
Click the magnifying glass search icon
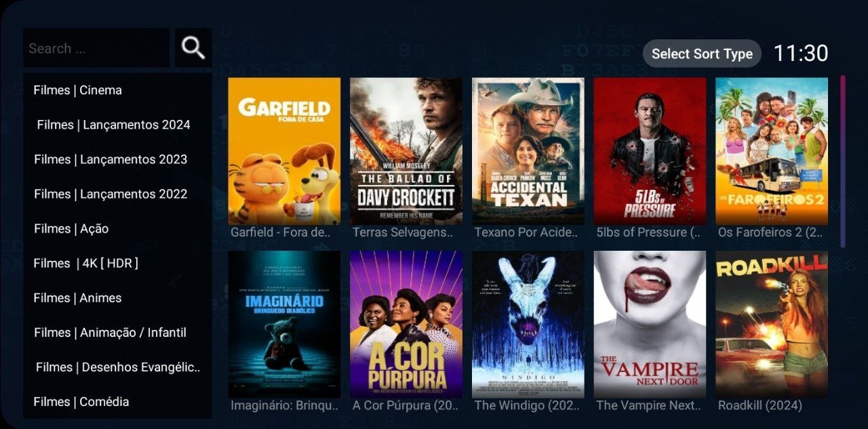coord(193,47)
